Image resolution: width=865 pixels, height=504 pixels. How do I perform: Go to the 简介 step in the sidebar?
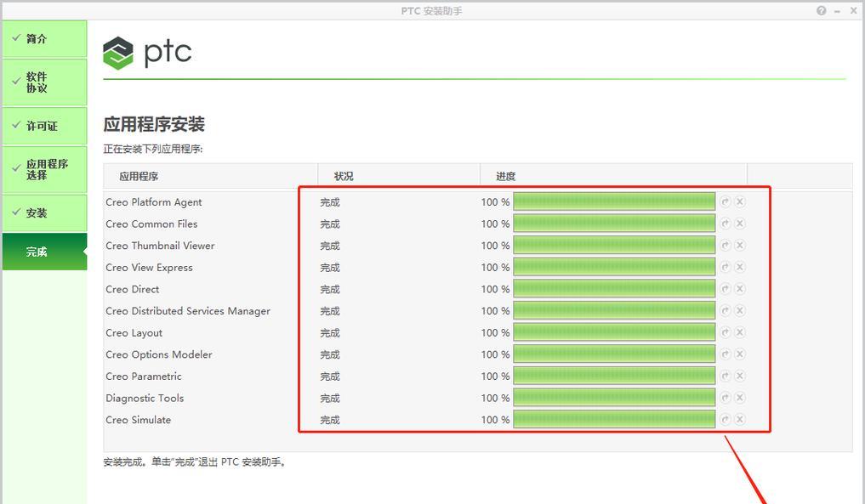[x=45, y=38]
